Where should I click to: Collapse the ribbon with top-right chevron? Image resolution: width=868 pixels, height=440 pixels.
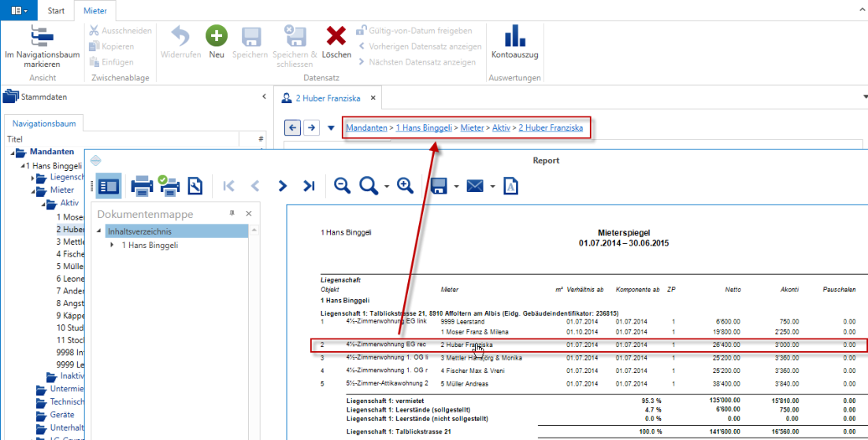pyautogui.click(x=862, y=10)
